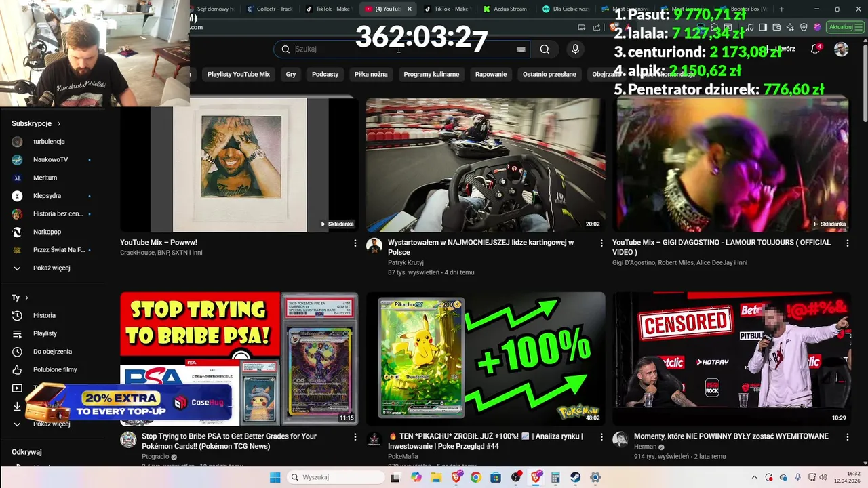Open the karting league video thumbnail
This screenshot has height=488, width=868.
click(x=486, y=165)
